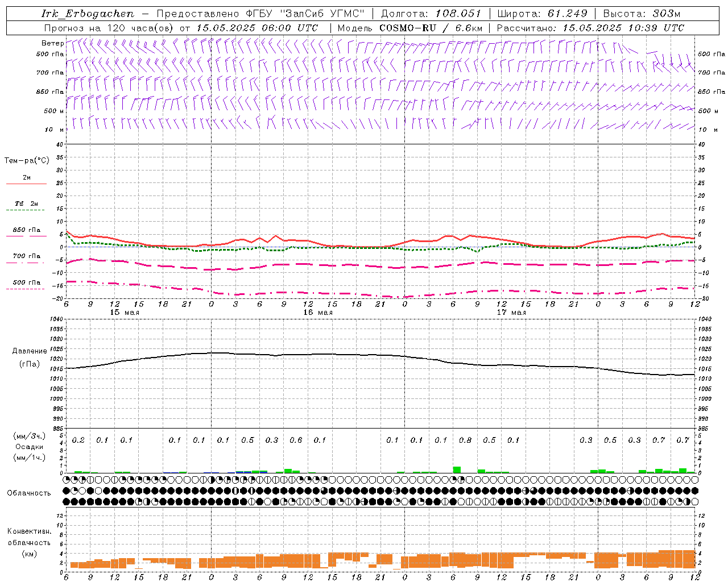Image resolution: width=728 pixels, height=582 pixels.
Task: Click the Облачность cloud cover label
Action: coord(29,493)
